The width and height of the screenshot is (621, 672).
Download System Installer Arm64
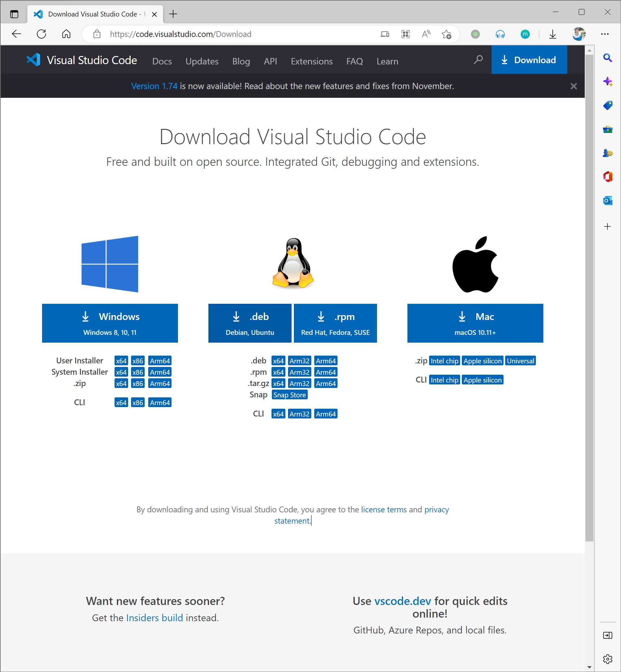coord(160,372)
